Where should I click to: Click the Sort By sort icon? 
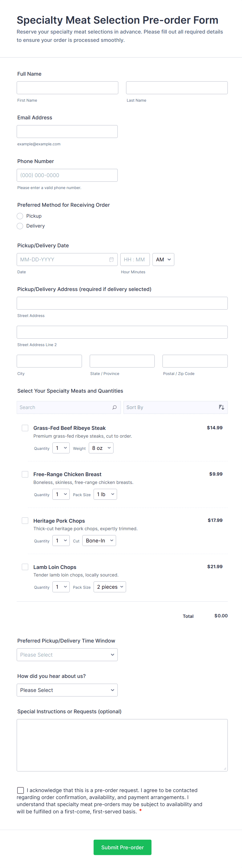[221, 407]
